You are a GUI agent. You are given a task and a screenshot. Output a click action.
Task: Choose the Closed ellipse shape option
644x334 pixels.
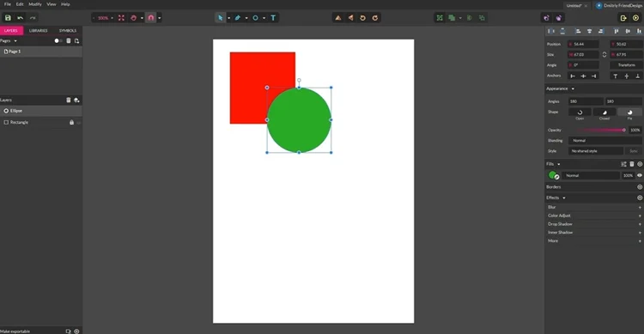tap(605, 112)
